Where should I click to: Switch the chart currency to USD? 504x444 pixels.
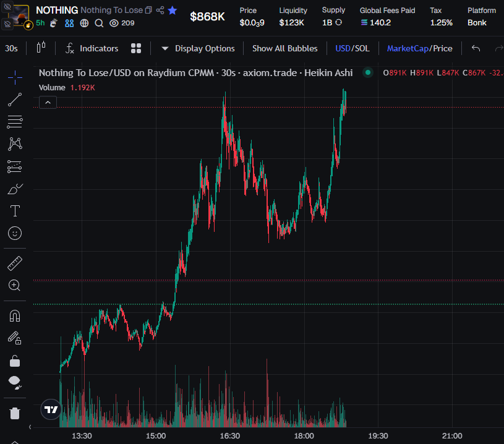[343, 49]
